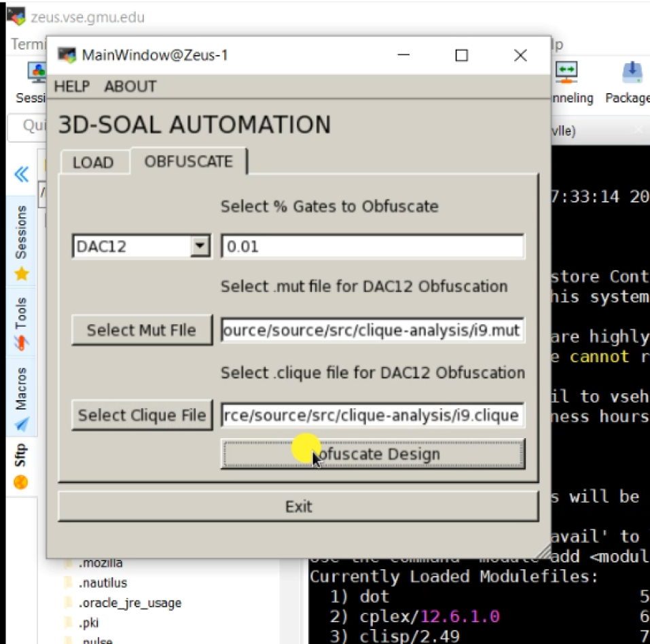
Task: Open the DAC12 method dropdown
Action: [200, 247]
